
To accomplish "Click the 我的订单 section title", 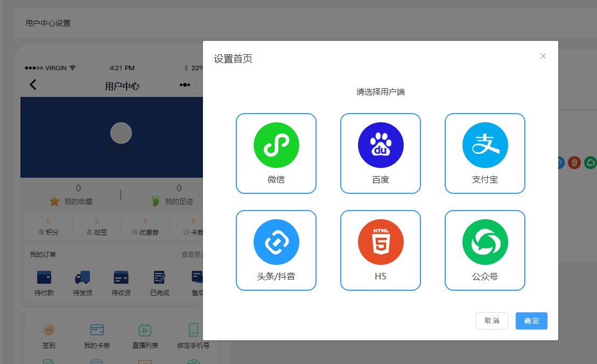I will point(43,254).
